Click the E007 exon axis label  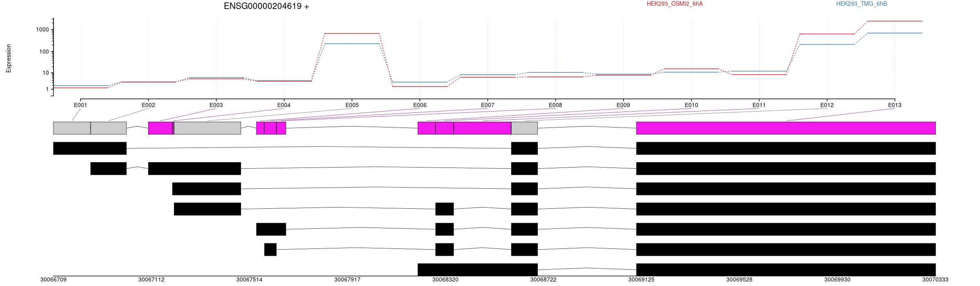tap(488, 105)
